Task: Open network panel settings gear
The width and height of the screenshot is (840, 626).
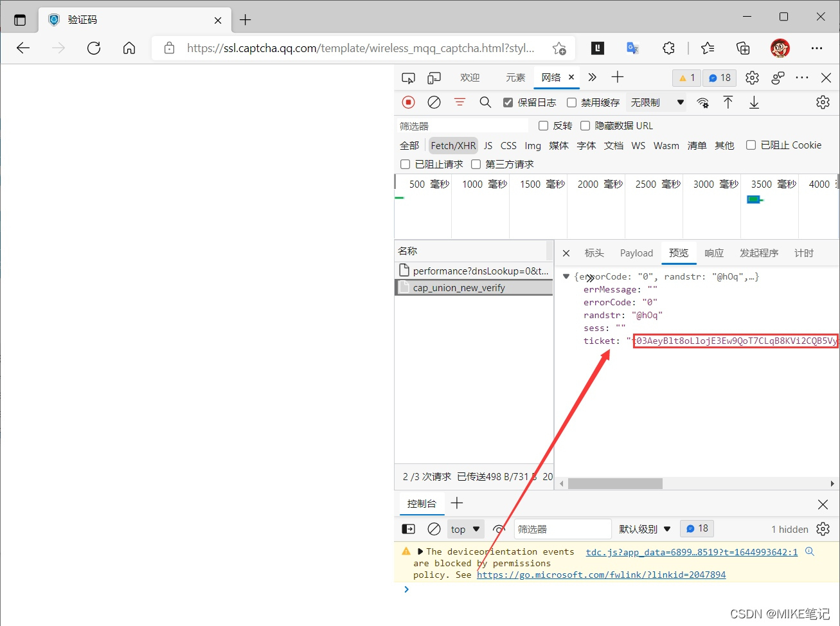Action: [x=823, y=102]
